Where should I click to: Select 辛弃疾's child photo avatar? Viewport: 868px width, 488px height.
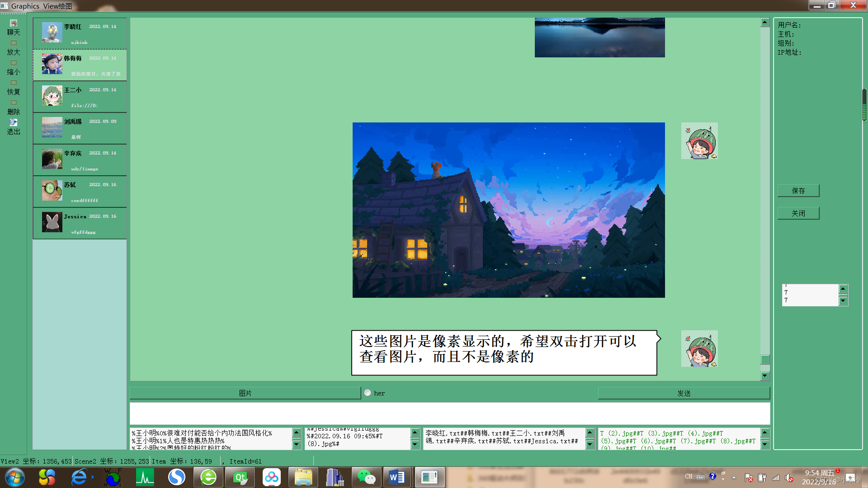52,159
